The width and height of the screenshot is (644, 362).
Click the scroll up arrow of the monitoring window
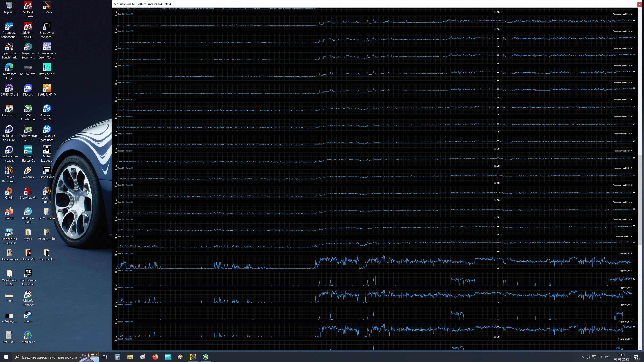click(x=640, y=10)
